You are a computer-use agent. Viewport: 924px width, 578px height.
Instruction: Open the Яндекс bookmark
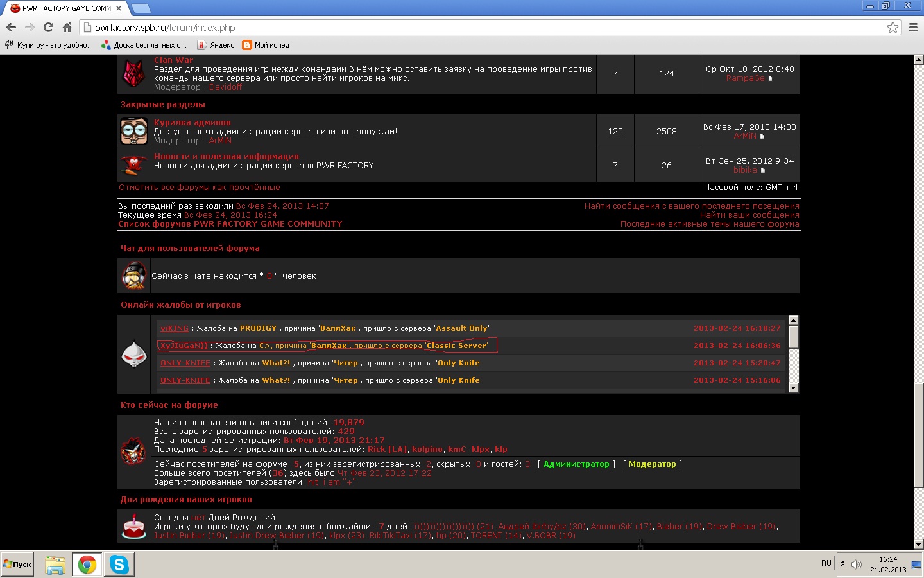pos(216,45)
